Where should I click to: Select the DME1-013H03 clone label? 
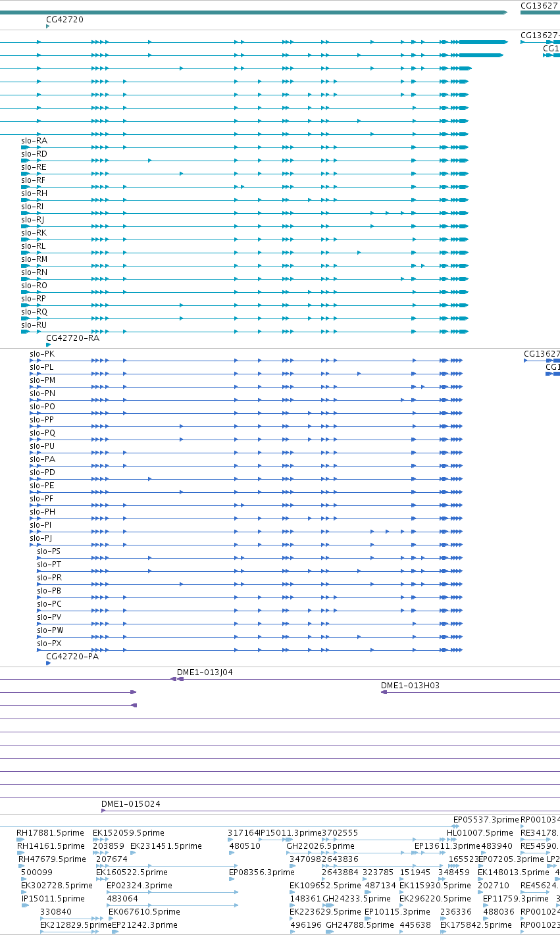(x=410, y=686)
